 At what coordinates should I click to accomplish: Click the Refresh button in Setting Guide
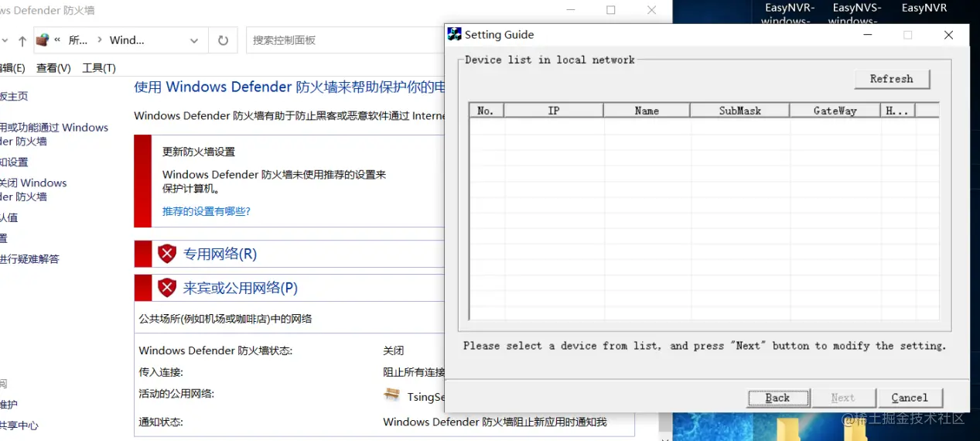892,79
